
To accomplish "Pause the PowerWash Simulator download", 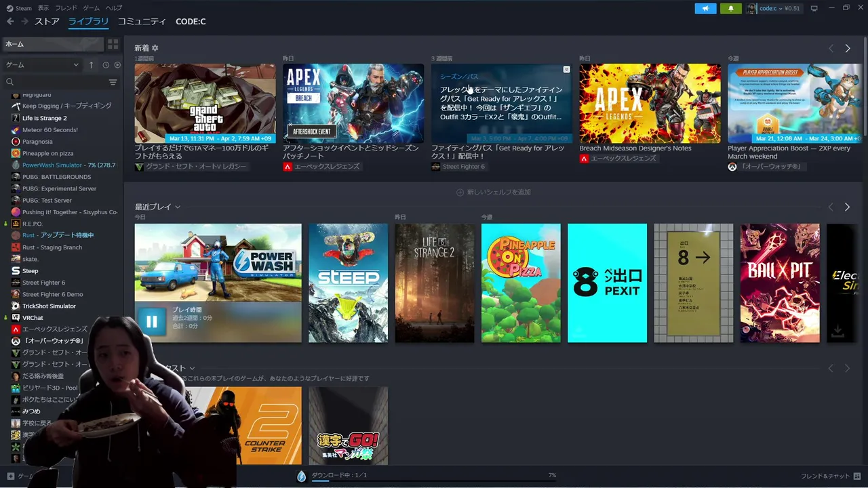I will coord(152,321).
